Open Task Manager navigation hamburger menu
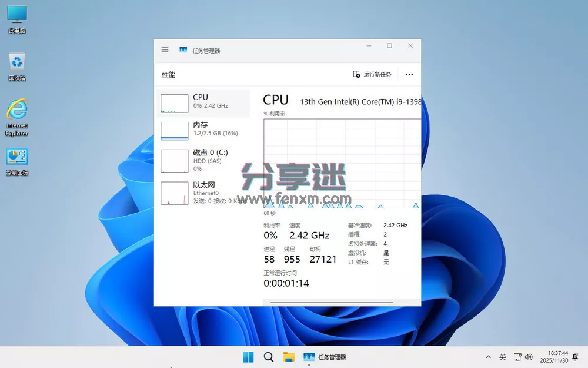Image resolution: width=588 pixels, height=368 pixels. click(x=165, y=49)
